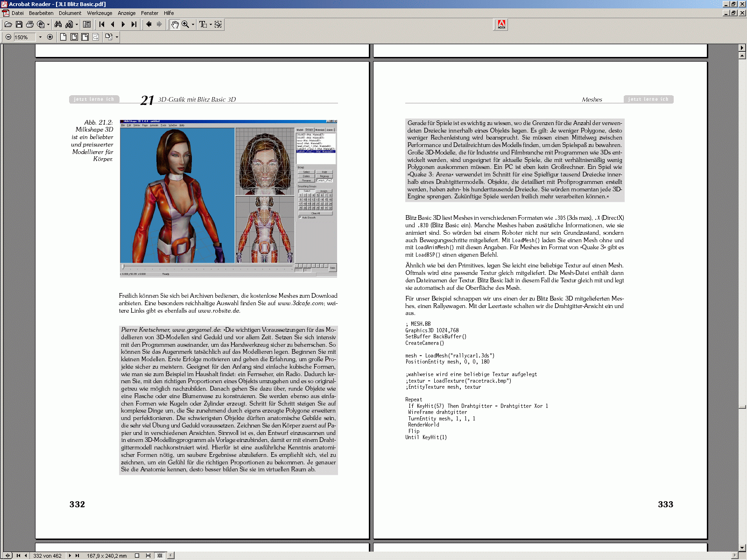This screenshot has height=560, width=747.
Task: Switch to single page layout
Action: coord(137,556)
